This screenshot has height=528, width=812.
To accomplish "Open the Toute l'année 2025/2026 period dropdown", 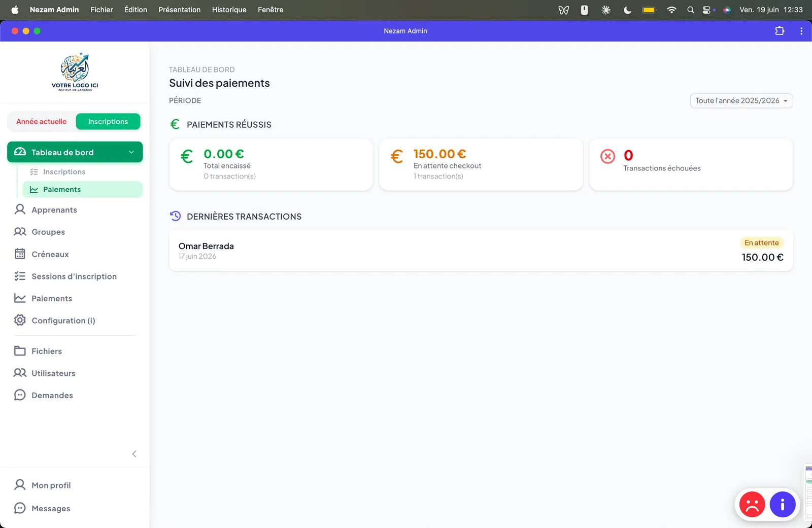I will pyautogui.click(x=741, y=101).
